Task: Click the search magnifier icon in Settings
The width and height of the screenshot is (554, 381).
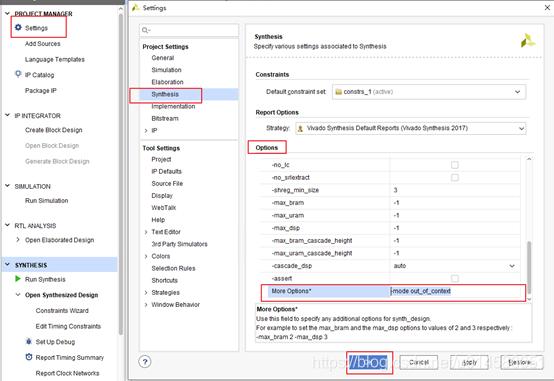Action: tap(146, 30)
